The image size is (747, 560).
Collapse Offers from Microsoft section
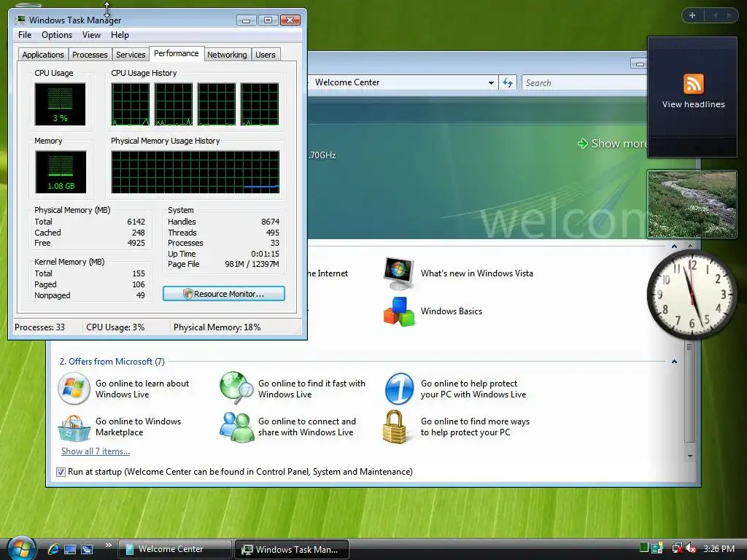pos(674,362)
